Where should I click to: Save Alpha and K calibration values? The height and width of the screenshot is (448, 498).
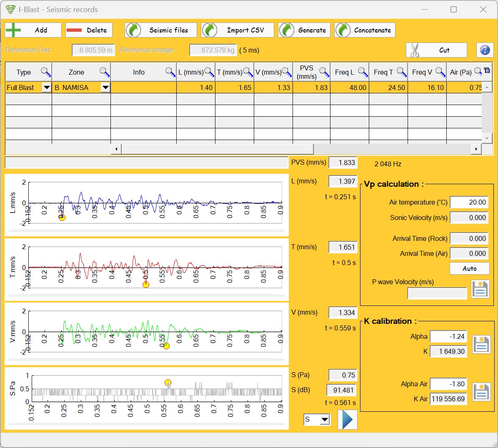click(481, 344)
